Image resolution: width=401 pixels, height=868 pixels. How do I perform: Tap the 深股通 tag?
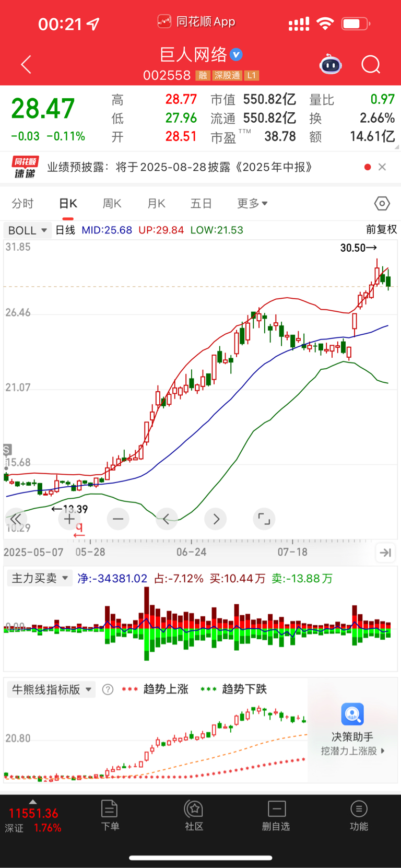(x=227, y=76)
